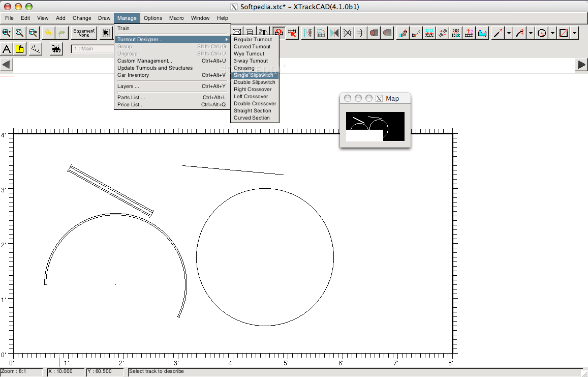Image resolution: width=588 pixels, height=377 pixels.
Task: Open the '1 : Main' layer dropdown
Action: click(92, 48)
